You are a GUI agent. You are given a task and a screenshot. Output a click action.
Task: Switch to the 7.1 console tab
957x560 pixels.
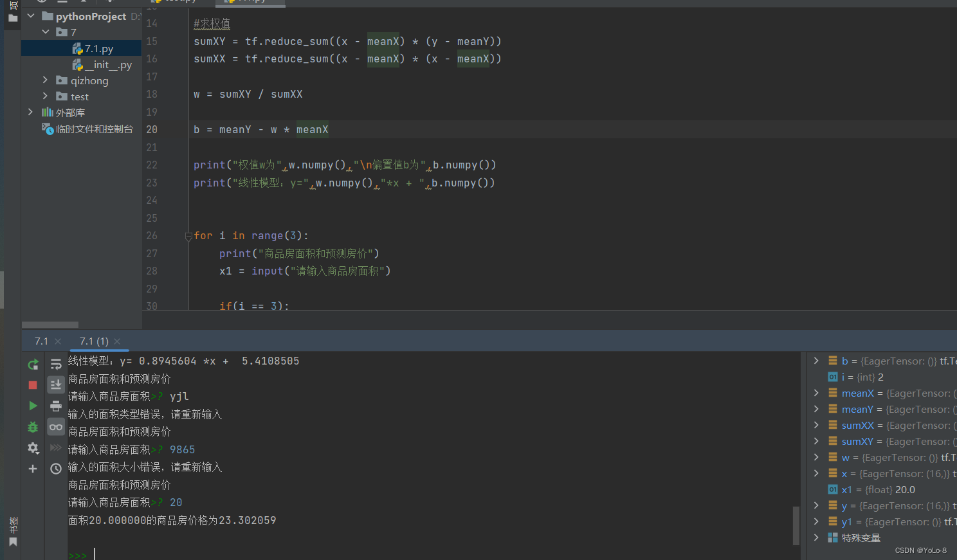[x=41, y=341]
